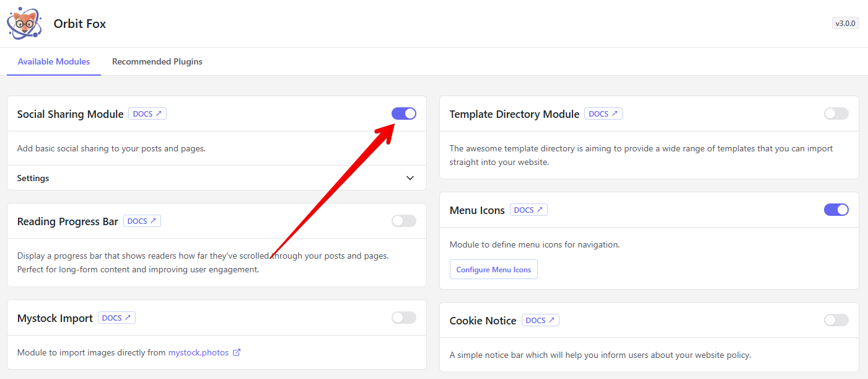Click the Orbit Fox logo icon
The image size is (868, 379).
24,24
